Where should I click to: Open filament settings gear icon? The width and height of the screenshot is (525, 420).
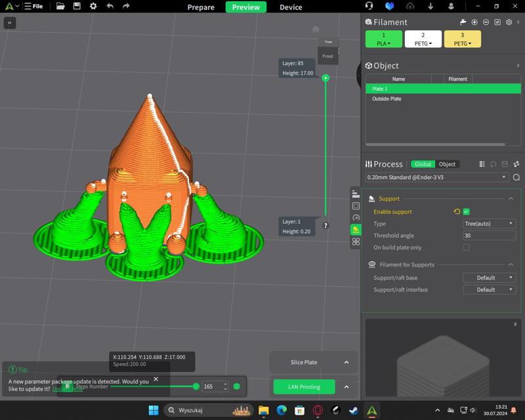click(x=509, y=22)
